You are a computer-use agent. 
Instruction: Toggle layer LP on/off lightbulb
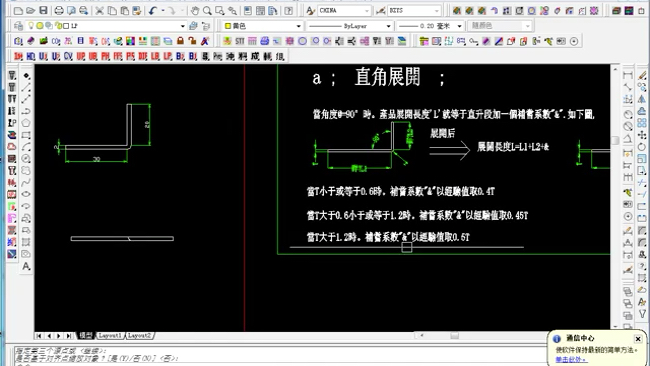point(31,26)
